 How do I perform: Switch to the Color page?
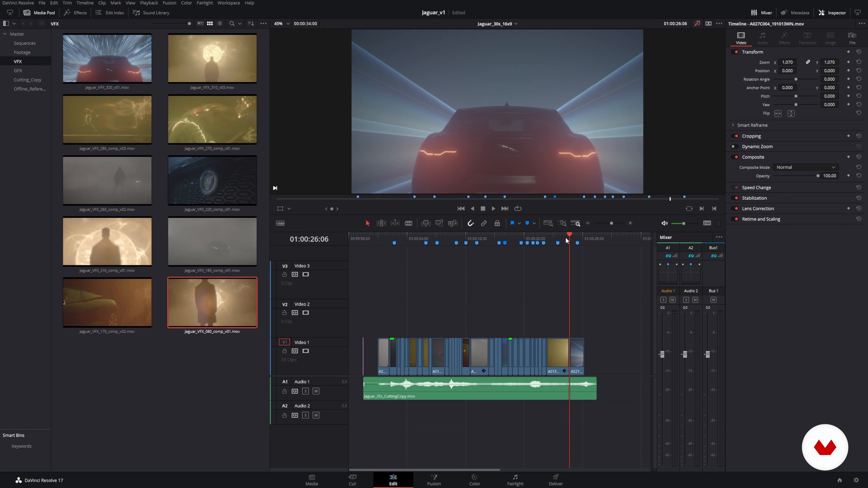pos(474,480)
